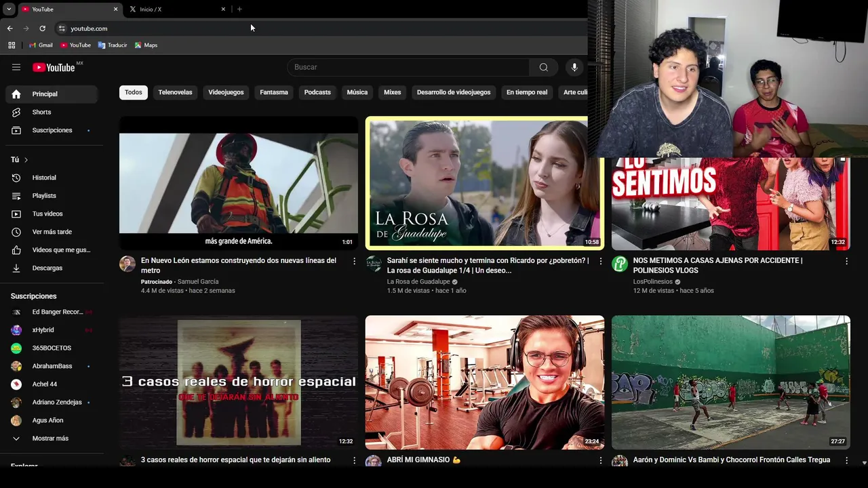Go back with browser back arrow

coord(9,28)
